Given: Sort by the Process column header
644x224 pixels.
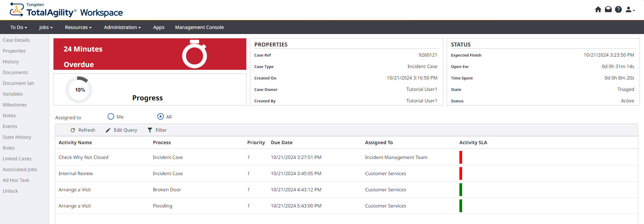Looking at the screenshot, I should 162,142.
